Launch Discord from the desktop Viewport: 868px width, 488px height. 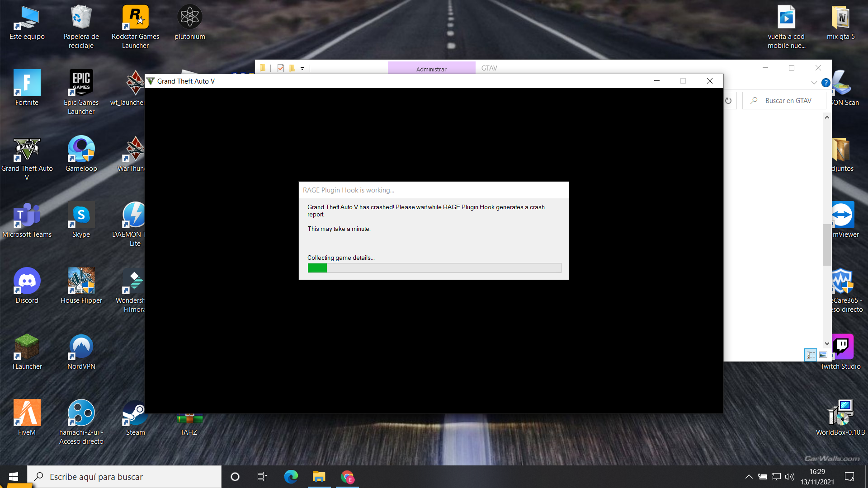pos(27,282)
